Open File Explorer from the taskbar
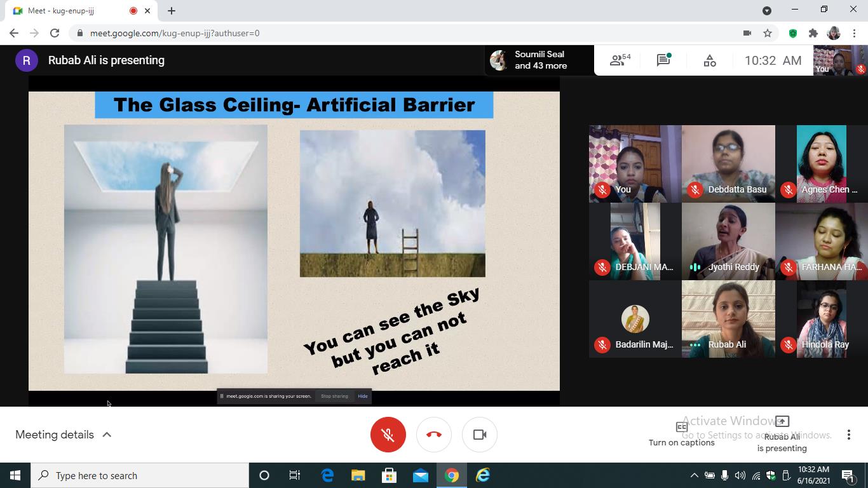The image size is (868, 488). [358, 475]
